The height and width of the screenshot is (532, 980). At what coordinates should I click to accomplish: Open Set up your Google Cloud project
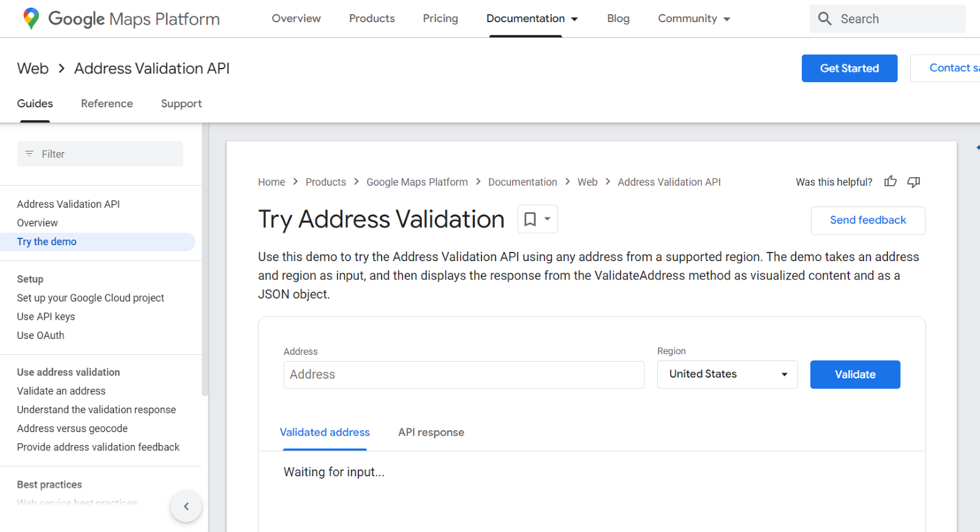click(91, 298)
